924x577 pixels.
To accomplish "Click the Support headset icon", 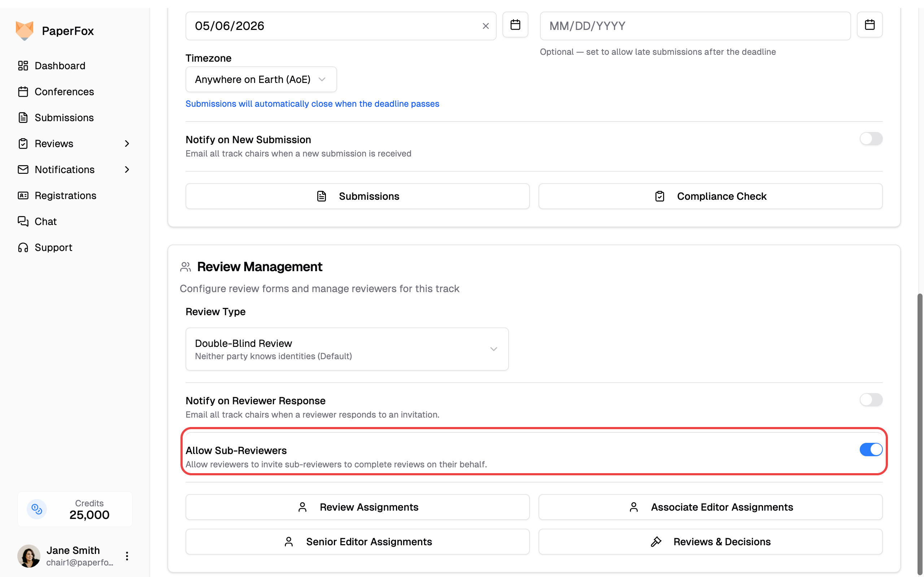I will point(23,247).
